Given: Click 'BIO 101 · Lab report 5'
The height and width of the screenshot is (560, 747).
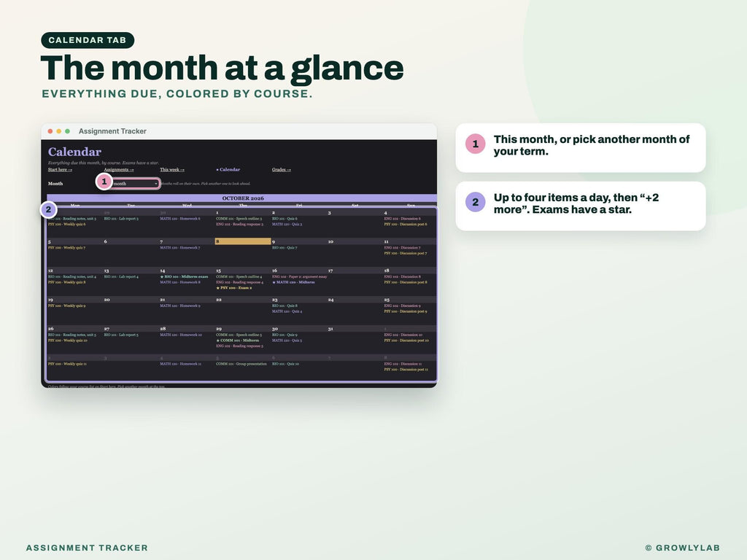Looking at the screenshot, I should pos(121,335).
